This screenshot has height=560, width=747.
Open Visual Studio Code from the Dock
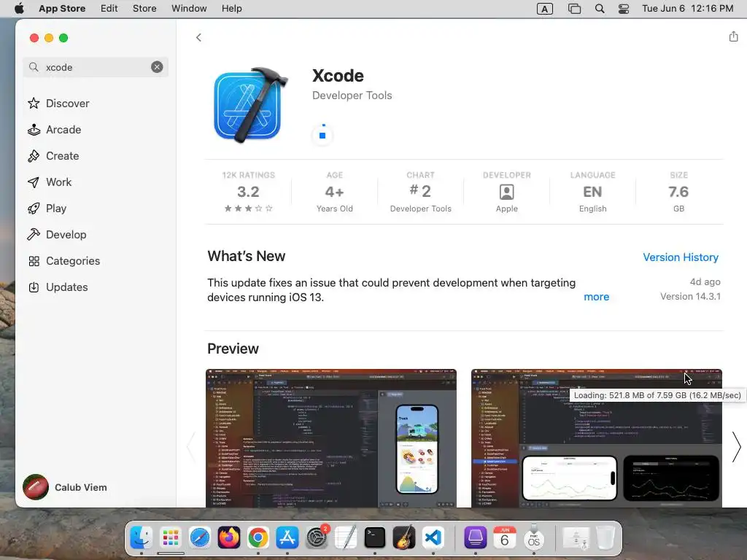click(x=433, y=537)
